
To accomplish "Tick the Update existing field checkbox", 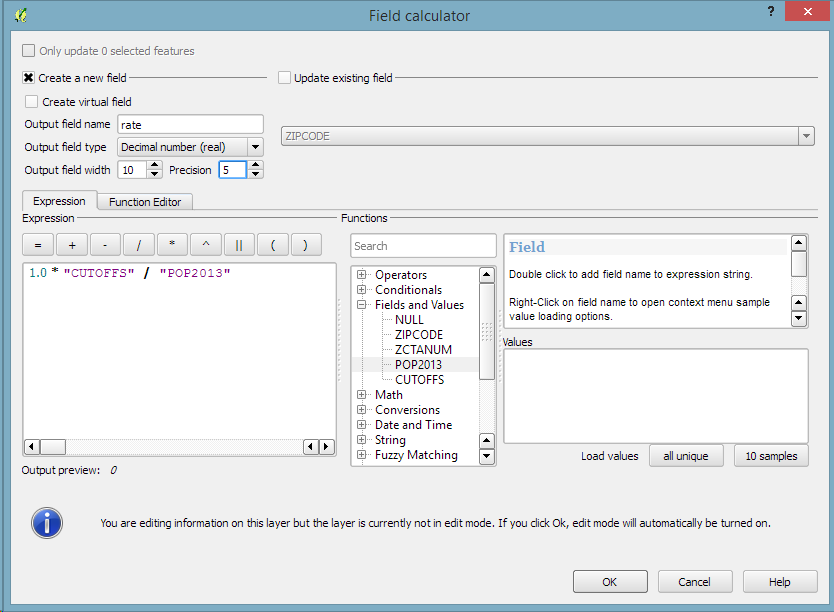I will (285, 78).
